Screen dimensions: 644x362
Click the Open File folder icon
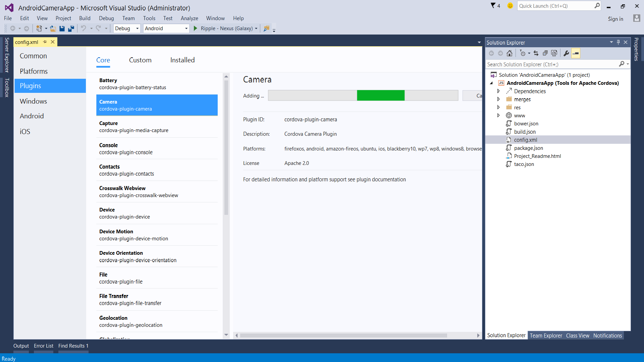click(x=53, y=28)
